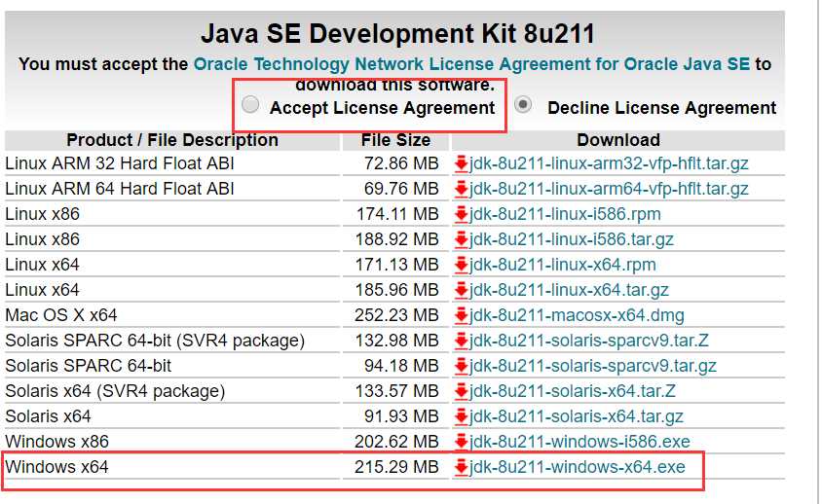Download jdk-8u211-linux-arm64-vfp-hflt.tar.gz
The height and width of the screenshot is (504, 822).
[x=609, y=189]
